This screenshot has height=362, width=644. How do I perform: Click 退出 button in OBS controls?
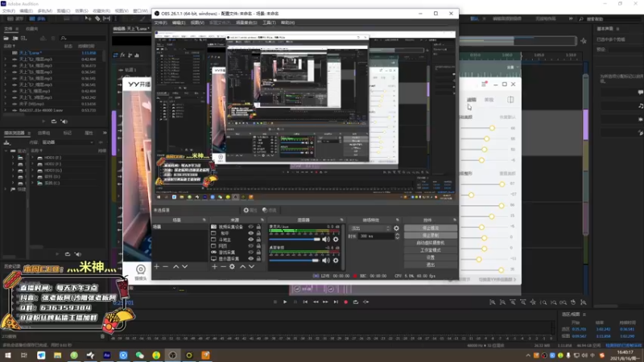[431, 265]
